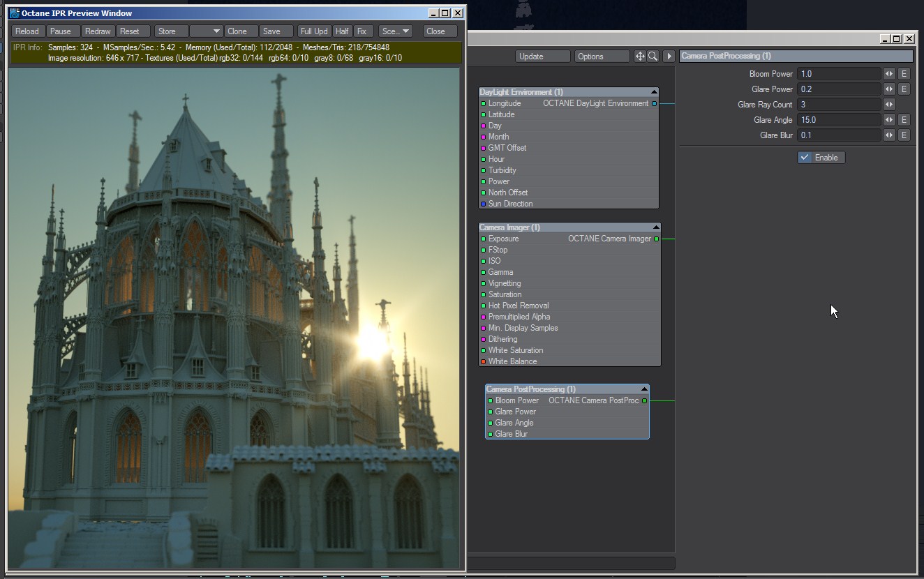
Task: Collapse the Camera Imager node
Action: coord(656,227)
